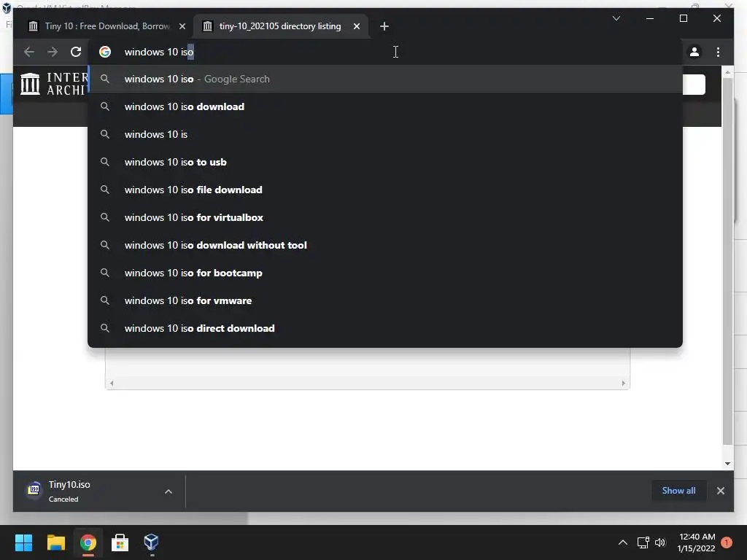Open a new tab with plus button
This screenshot has height=560, width=747.
tap(384, 26)
